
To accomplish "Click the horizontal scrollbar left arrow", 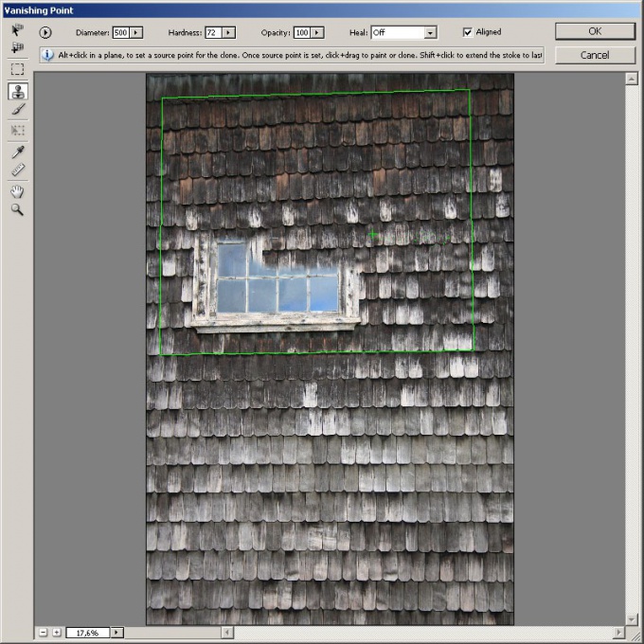I will [x=227, y=632].
